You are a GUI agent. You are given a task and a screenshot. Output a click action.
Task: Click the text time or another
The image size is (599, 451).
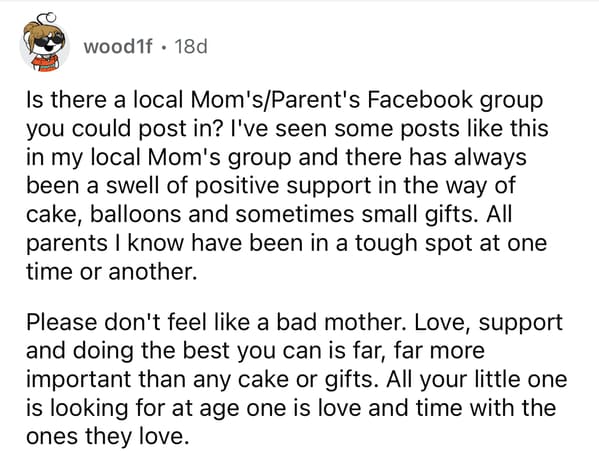112,271
